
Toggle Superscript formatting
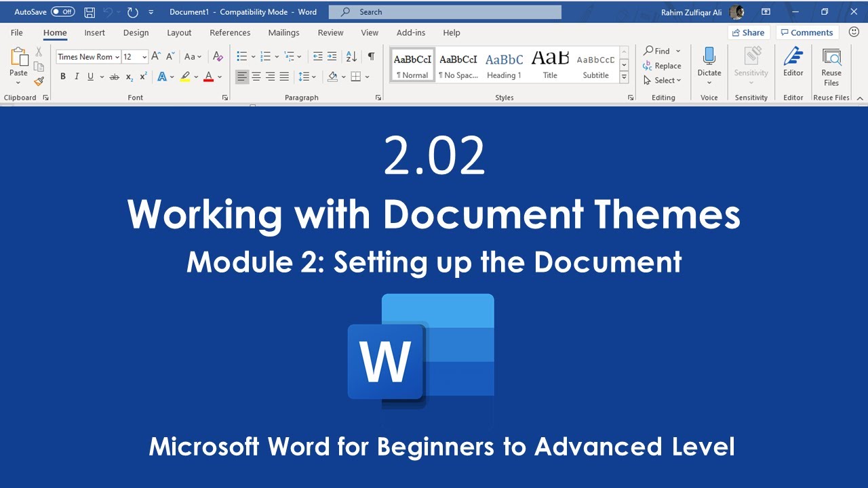(x=143, y=77)
